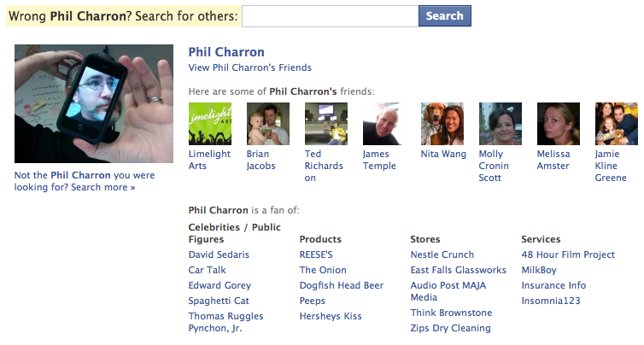The width and height of the screenshot is (644, 345).
Task: Open Nita Wang photo with dog
Action: point(442,124)
